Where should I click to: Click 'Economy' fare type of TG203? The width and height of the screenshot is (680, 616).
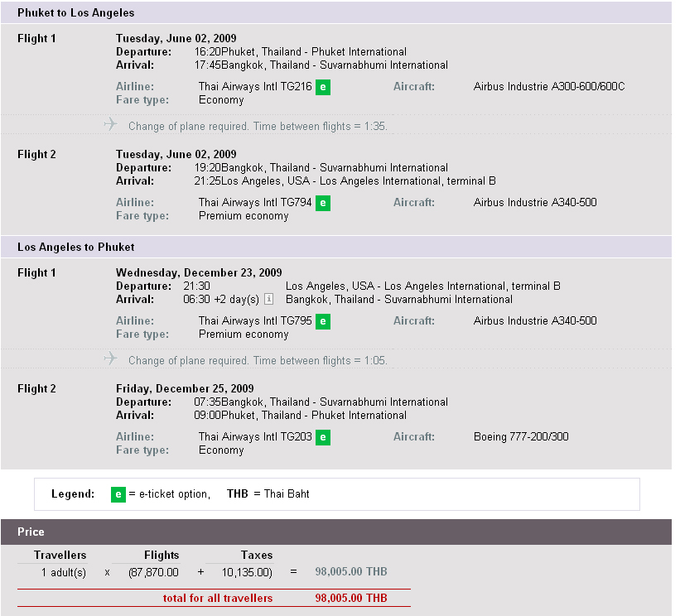pos(221,450)
